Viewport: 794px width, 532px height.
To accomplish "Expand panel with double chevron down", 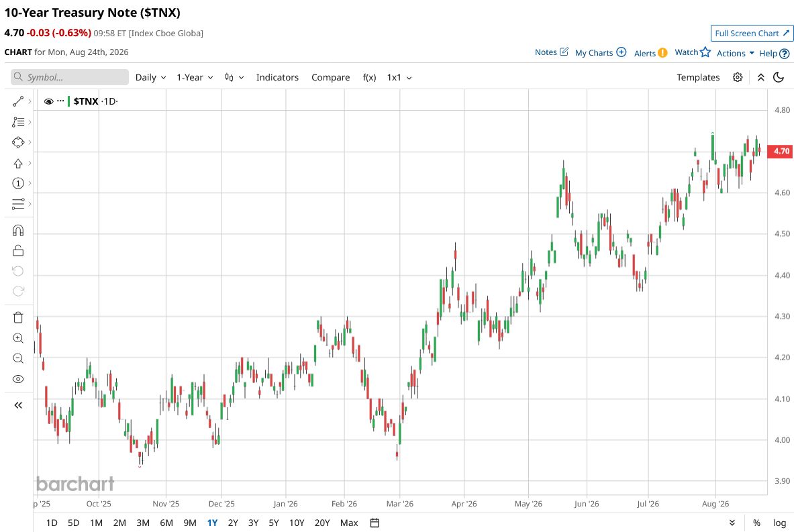I will tap(732, 523).
